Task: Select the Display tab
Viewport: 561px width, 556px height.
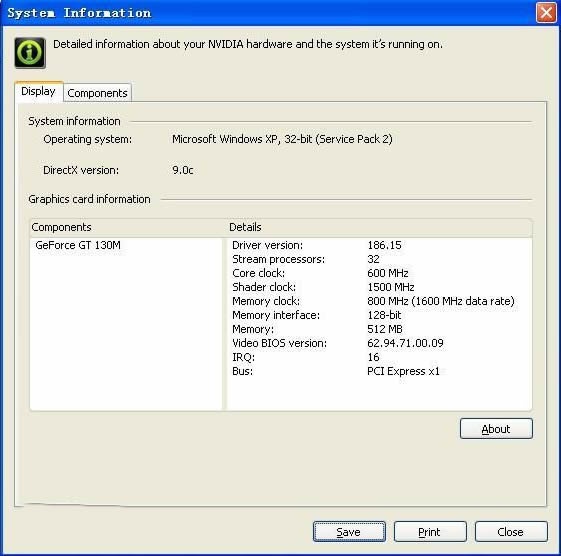Action: point(38,92)
